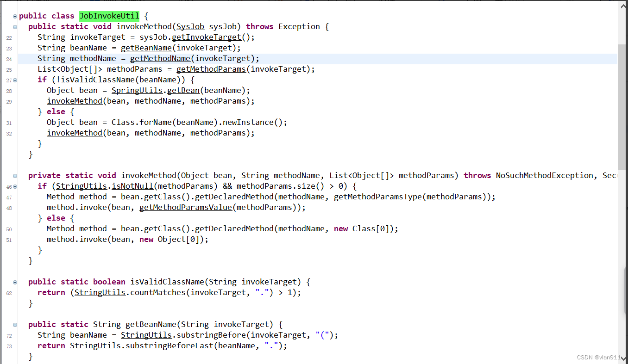Image resolution: width=628 pixels, height=364 pixels.
Task: Collapse the invokeMethod(SysJob) method fold
Action: coord(14,26)
